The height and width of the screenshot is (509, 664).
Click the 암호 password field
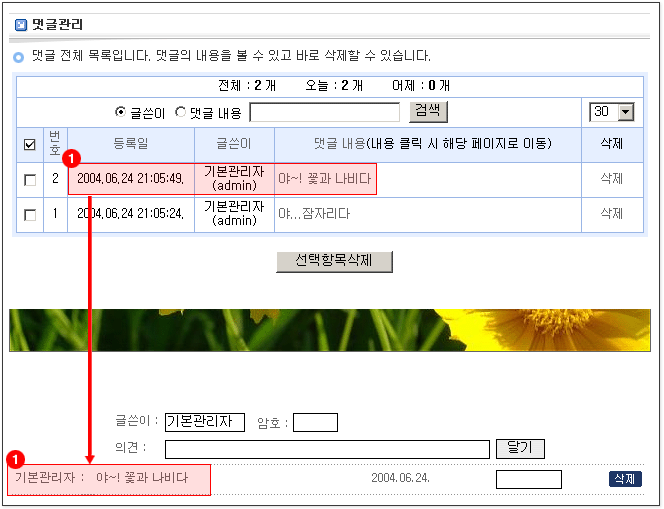pyautogui.click(x=315, y=422)
